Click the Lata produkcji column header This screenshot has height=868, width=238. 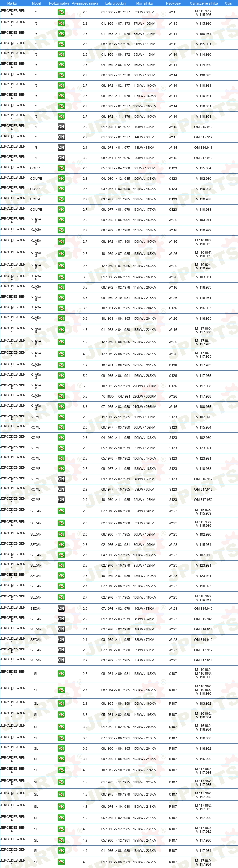[116, 3]
